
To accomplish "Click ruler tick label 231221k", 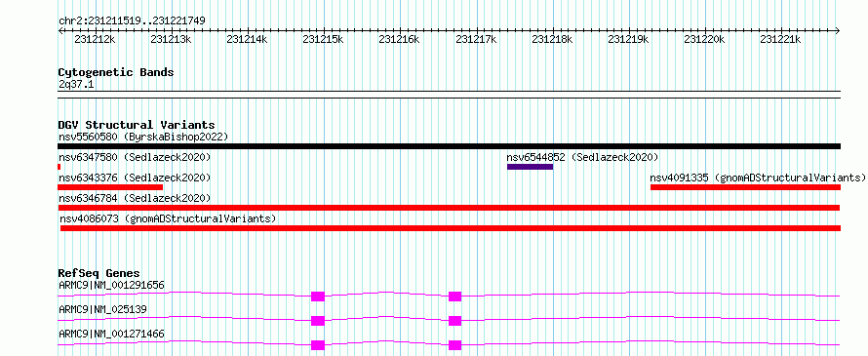I will (780, 39).
